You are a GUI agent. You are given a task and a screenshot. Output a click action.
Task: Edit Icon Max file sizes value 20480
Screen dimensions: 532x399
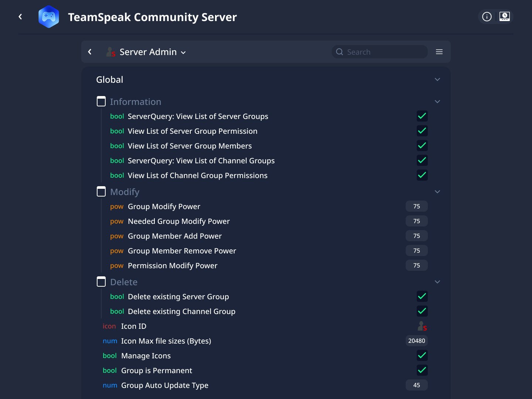tap(417, 341)
